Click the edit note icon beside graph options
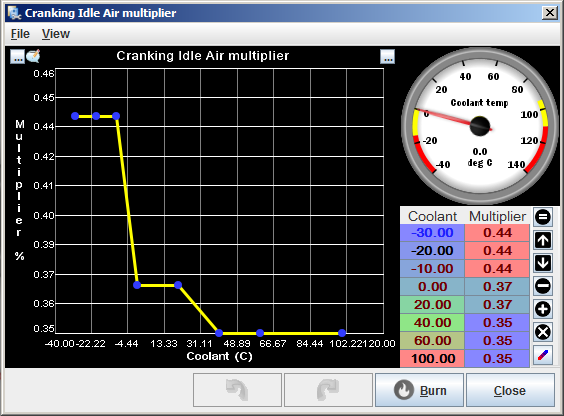564x416 pixels. (x=33, y=56)
